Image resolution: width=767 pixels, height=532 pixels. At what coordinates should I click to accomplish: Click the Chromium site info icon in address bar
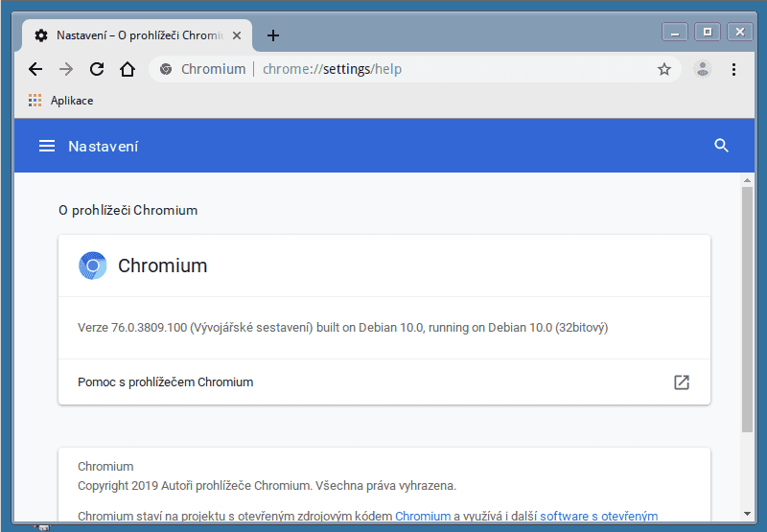166,69
